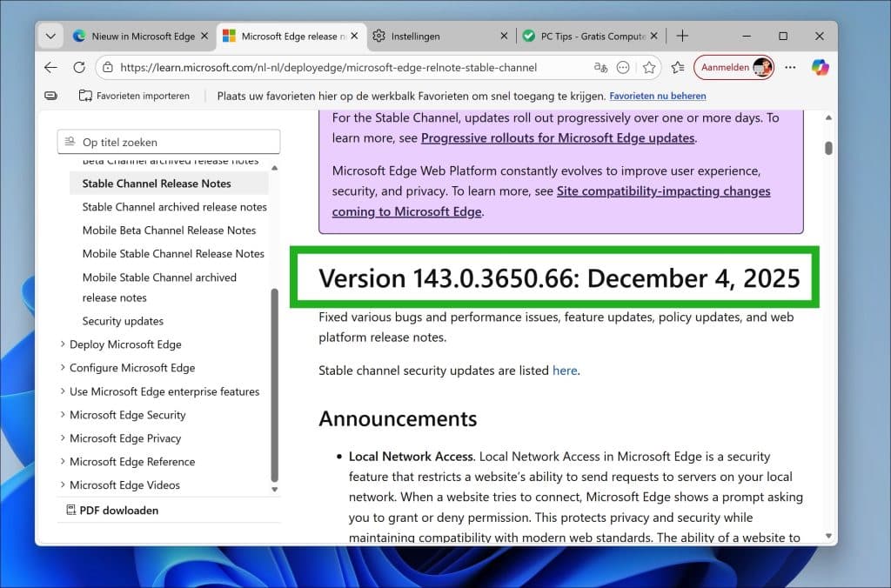The height and width of the screenshot is (588, 891).
Task: Click the here link for security updates
Action: click(565, 371)
